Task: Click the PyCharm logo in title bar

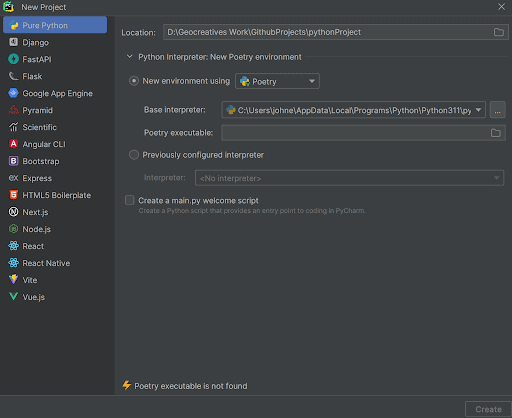Action: (x=8, y=7)
